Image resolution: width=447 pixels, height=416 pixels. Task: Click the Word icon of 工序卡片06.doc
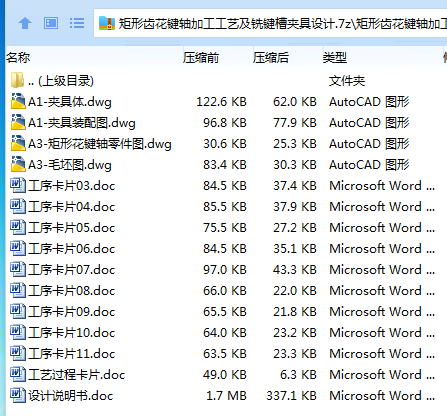(18, 248)
